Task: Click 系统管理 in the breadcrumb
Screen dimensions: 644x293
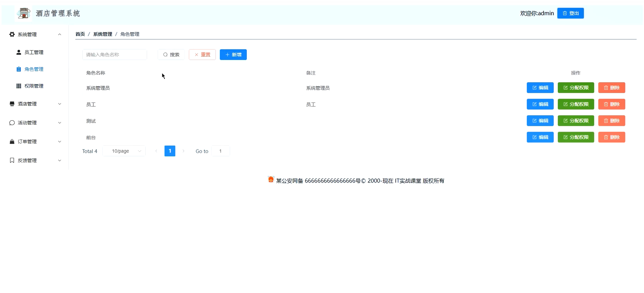Action: point(103,34)
